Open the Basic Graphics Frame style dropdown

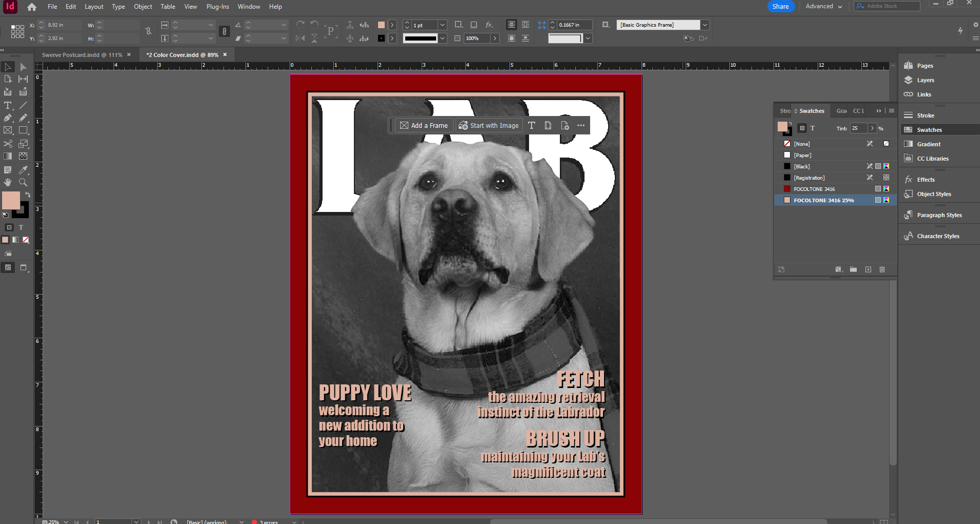705,25
